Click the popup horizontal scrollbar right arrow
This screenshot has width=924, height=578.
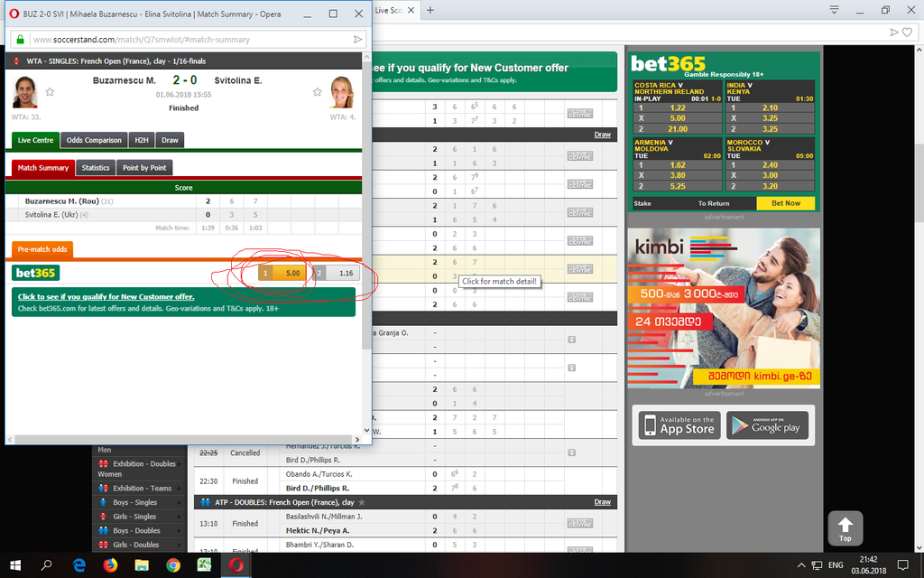coord(357,440)
